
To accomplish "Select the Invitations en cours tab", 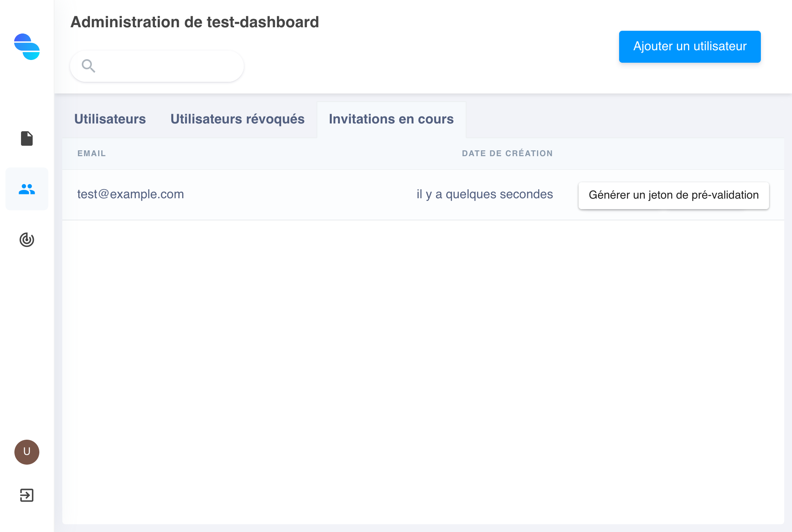I will point(391,119).
